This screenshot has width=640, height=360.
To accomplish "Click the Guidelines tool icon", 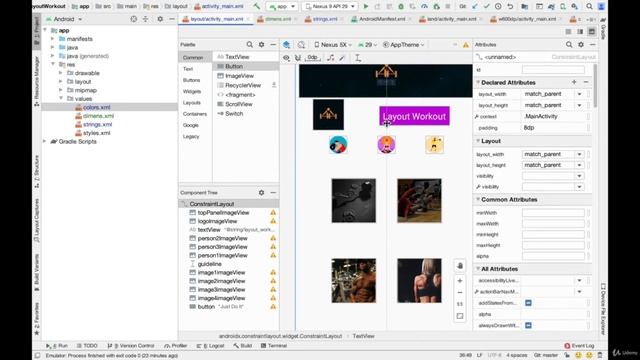I will coord(358,58).
